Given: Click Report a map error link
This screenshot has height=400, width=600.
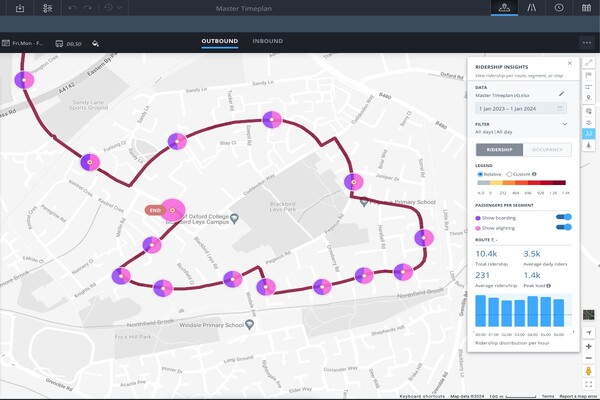Looking at the screenshot, I should tap(578, 396).
